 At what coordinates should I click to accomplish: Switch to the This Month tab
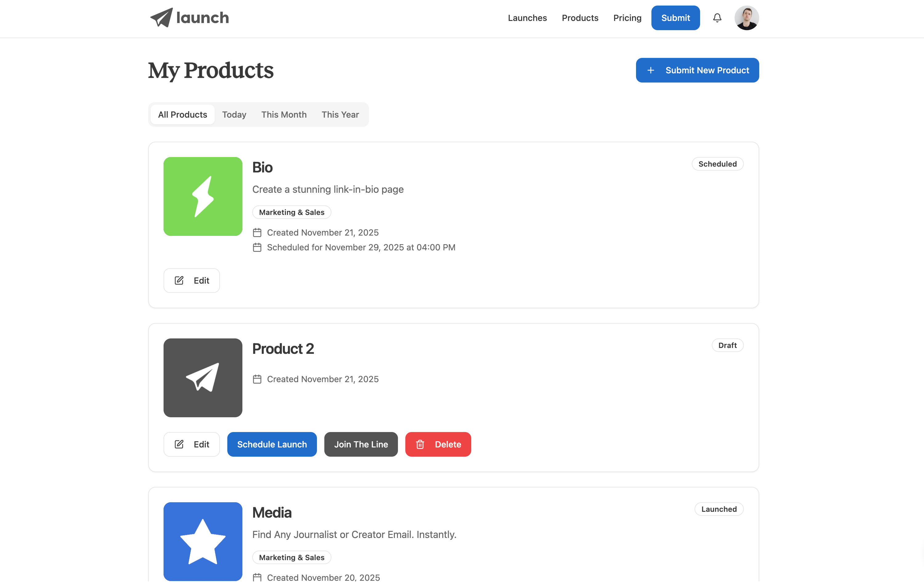tap(284, 114)
